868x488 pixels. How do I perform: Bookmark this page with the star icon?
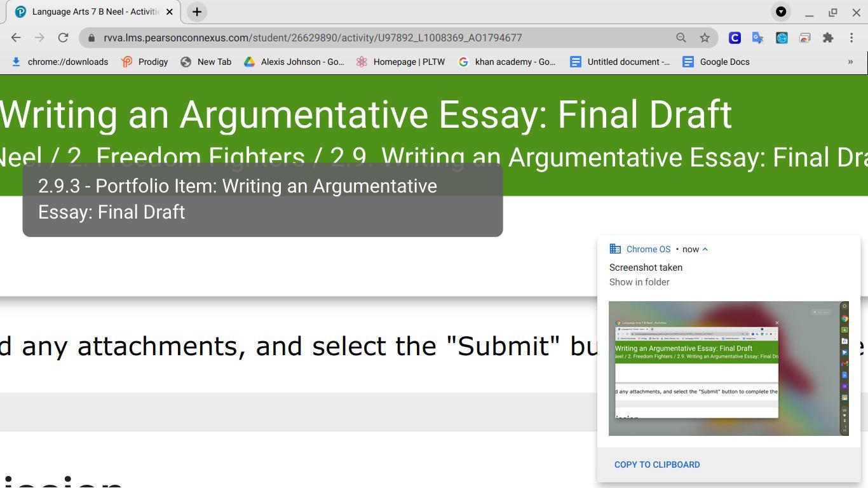pyautogui.click(x=705, y=37)
